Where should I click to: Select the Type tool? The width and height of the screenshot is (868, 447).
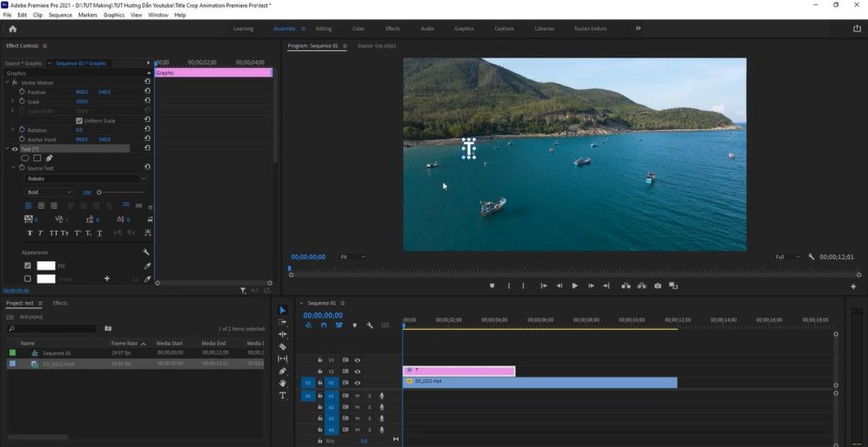(x=282, y=395)
